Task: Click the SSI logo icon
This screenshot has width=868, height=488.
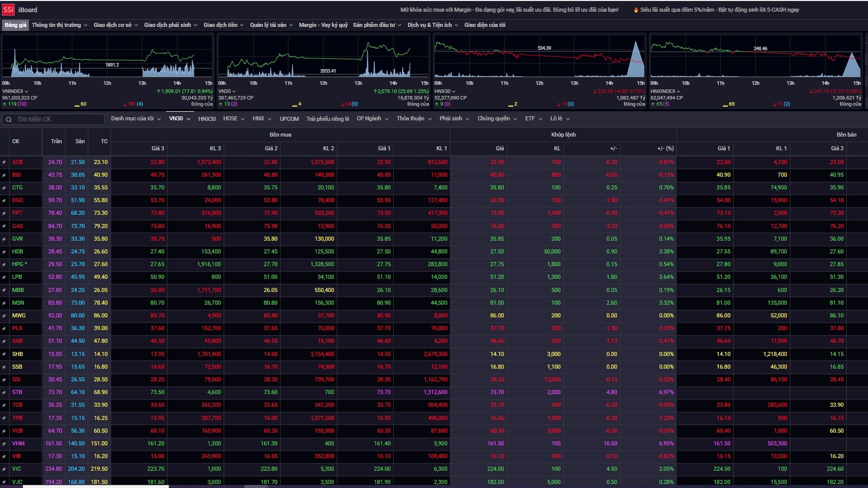Action: pos(8,10)
